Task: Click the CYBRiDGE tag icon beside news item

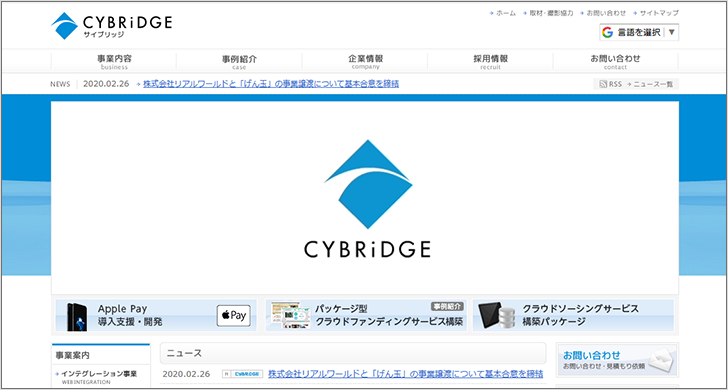Action: 242,374
